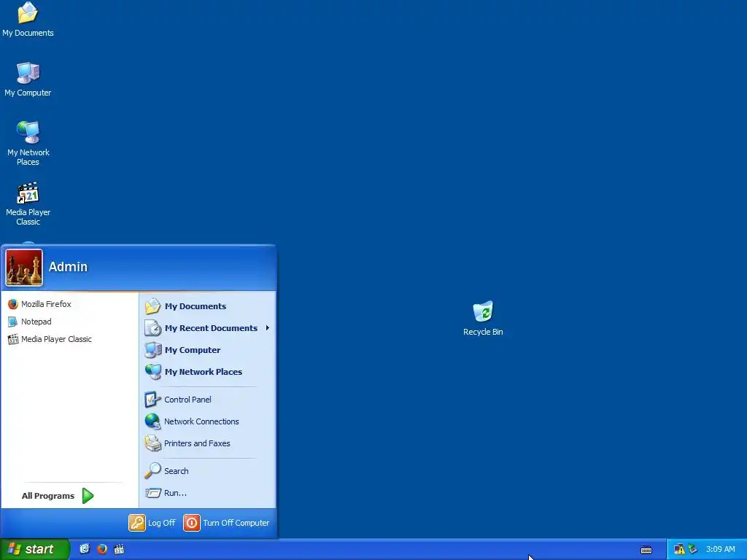Screen dimensions: 747x560
Task: Click the Log Off button
Action: (152, 523)
